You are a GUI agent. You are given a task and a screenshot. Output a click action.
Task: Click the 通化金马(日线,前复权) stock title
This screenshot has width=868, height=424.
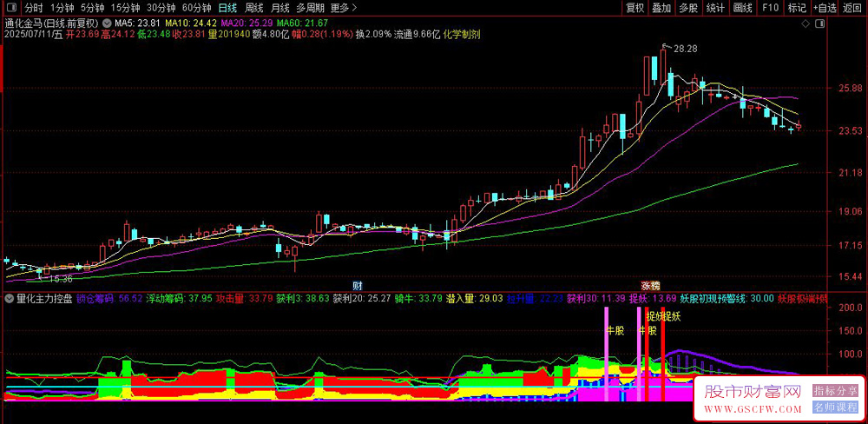pos(51,23)
